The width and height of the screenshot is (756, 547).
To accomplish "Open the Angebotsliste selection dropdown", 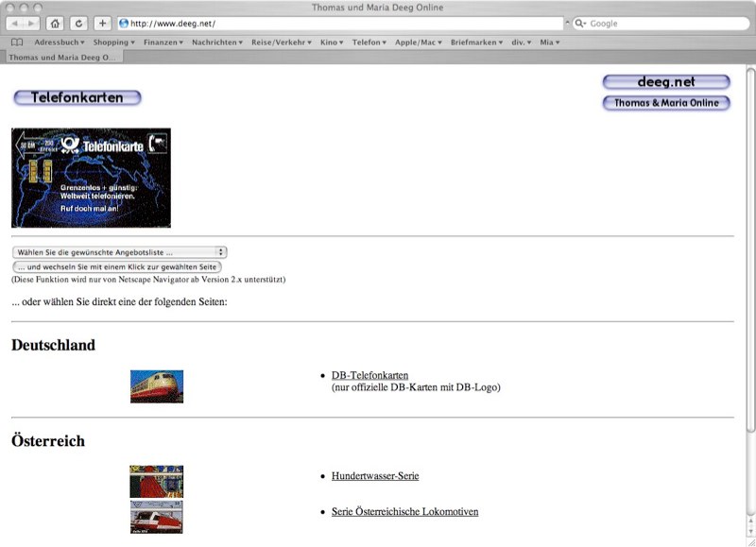I will 119,252.
